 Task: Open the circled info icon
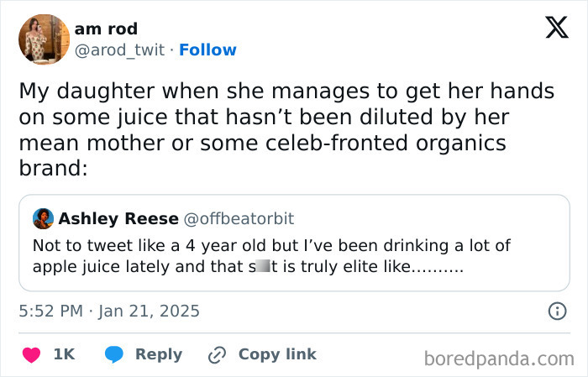click(556, 312)
